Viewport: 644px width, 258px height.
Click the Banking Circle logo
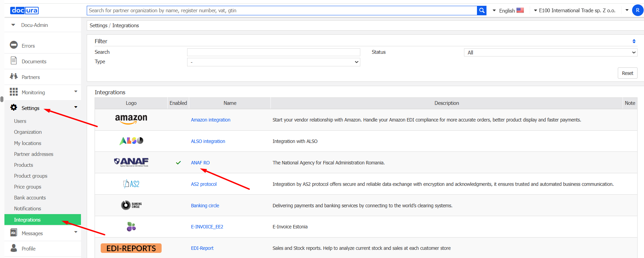(131, 205)
